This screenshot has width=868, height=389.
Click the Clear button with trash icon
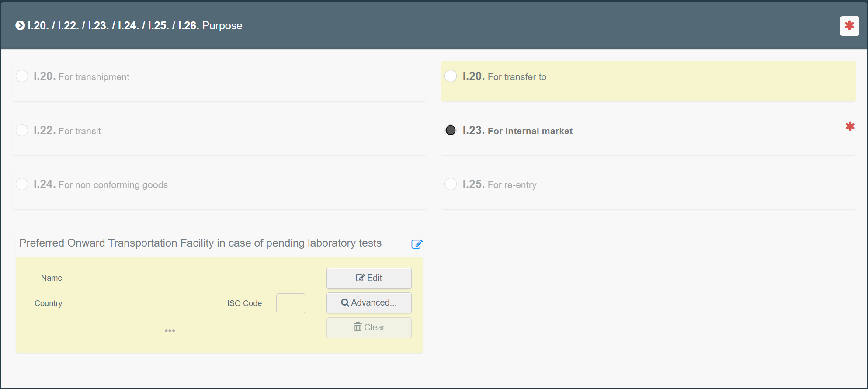(369, 327)
